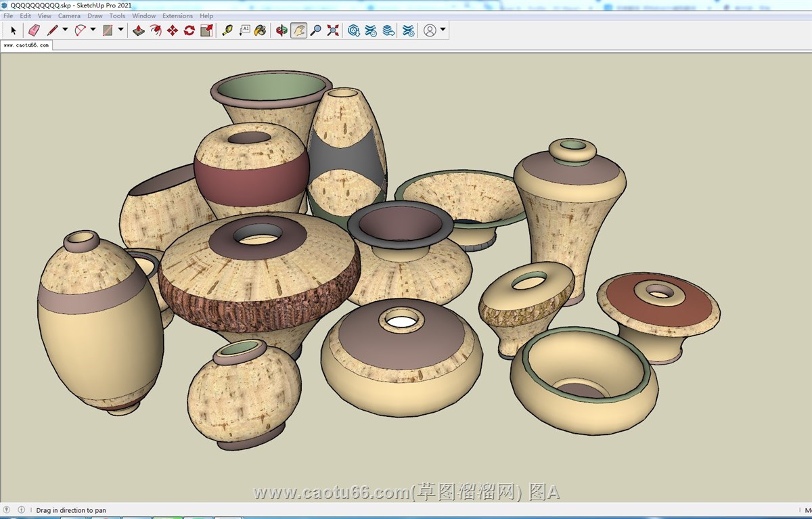The width and height of the screenshot is (812, 519).
Task: Open the account dropdown arrow
Action: 443,30
